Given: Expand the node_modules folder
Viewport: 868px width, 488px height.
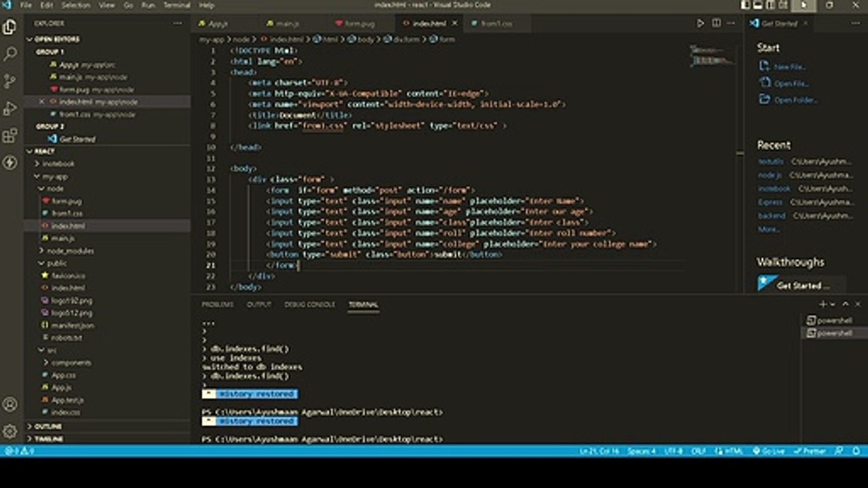Looking at the screenshot, I should coord(71,251).
